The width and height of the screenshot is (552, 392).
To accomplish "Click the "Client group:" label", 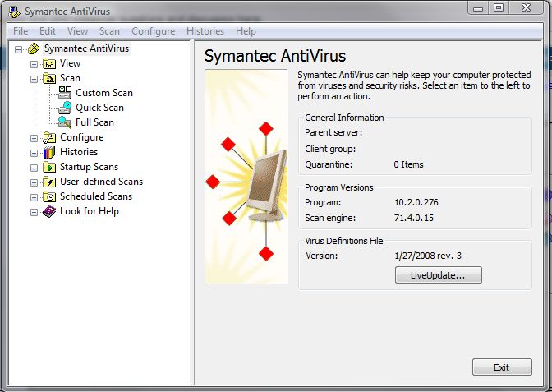I will (330, 149).
